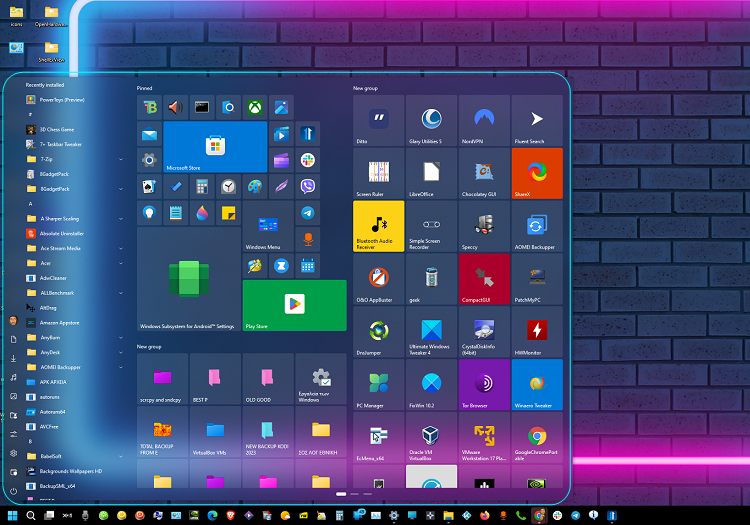Viewport: 750px width, 525px height.
Task: Open the Oracle VM VirtualBox tile
Action: (x=431, y=438)
